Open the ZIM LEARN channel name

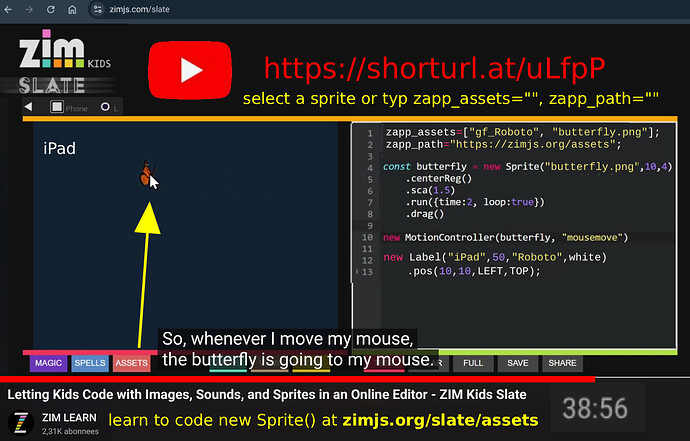point(69,418)
